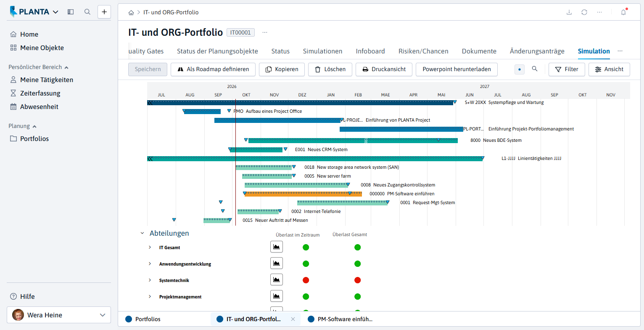Open chart icon for Systemtechnik

point(277,280)
